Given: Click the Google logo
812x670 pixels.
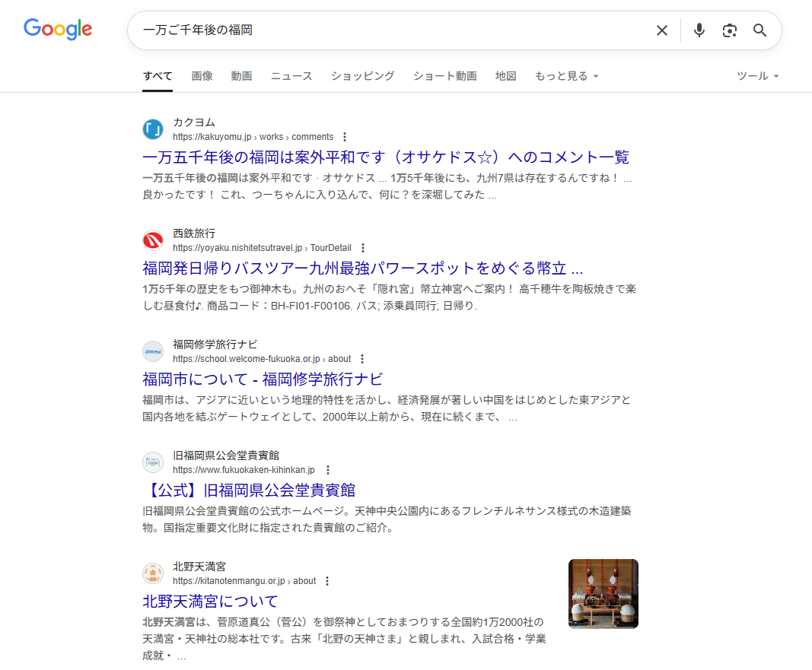Looking at the screenshot, I should click(x=58, y=30).
